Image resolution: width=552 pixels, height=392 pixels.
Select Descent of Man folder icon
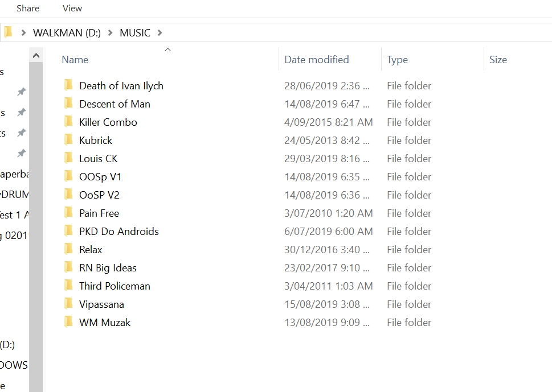(68, 104)
